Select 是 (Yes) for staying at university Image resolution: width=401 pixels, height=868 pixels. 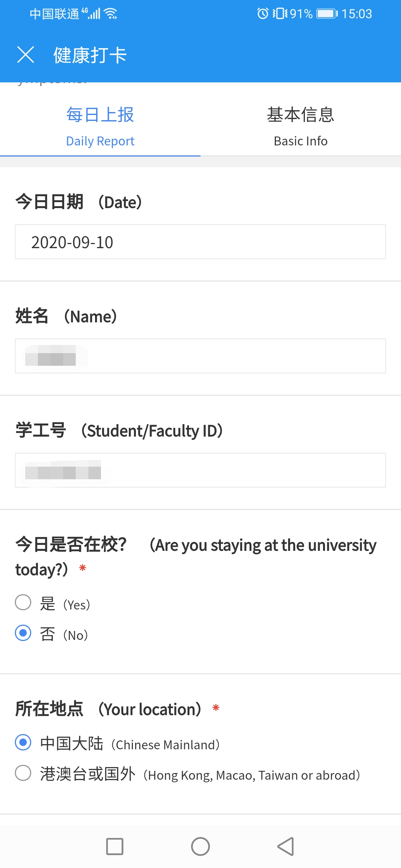pyautogui.click(x=23, y=602)
